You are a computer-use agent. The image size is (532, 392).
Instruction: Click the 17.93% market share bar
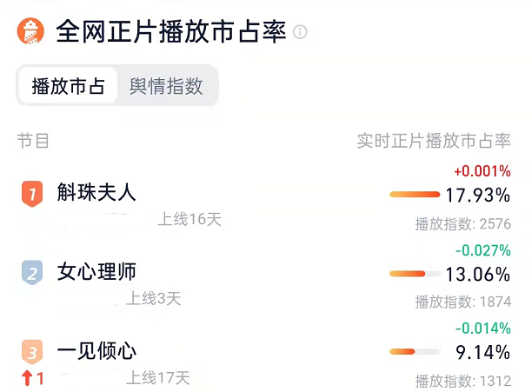click(x=415, y=195)
